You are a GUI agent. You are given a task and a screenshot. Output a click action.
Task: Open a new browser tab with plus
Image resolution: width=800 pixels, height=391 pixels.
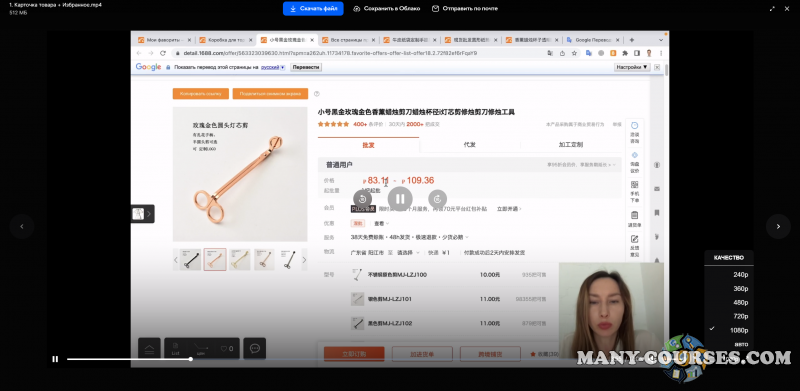coord(632,40)
